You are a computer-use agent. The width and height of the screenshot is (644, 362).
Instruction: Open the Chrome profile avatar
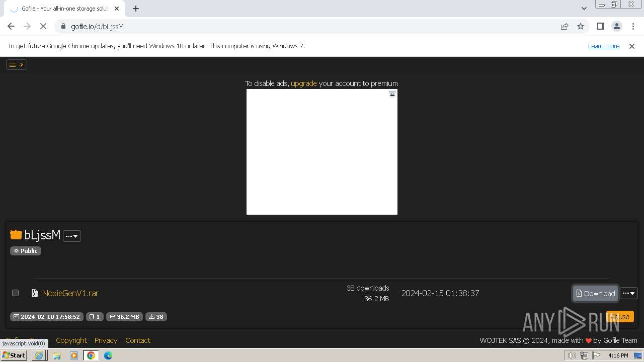tap(616, 26)
